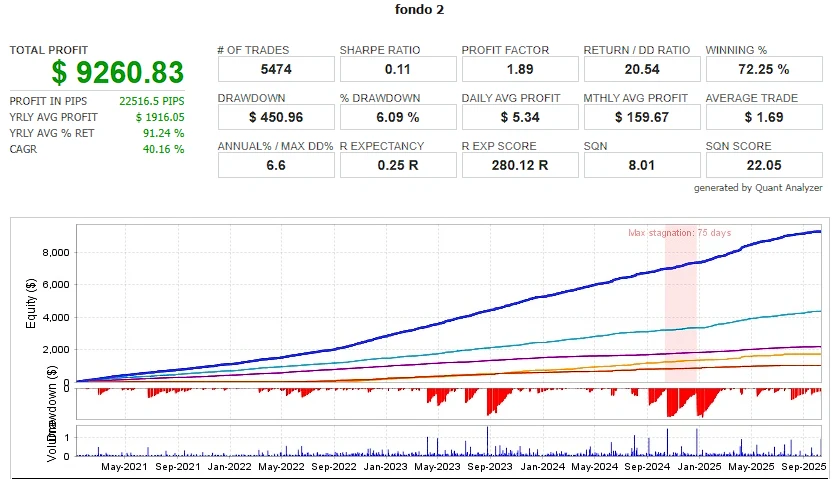The image size is (833, 479).
Task: Select the SQN Score value 22.05
Action: [763, 165]
